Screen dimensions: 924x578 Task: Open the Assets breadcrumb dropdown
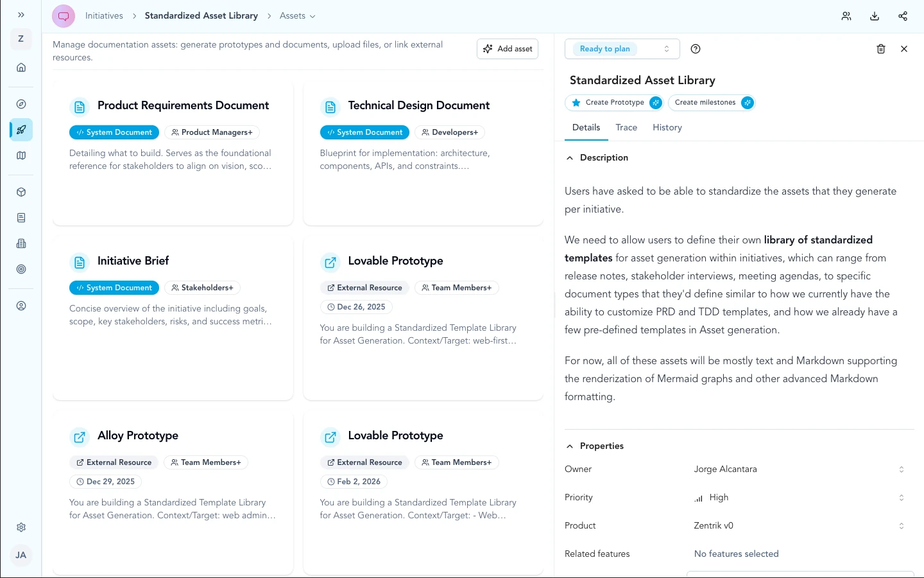[297, 16]
